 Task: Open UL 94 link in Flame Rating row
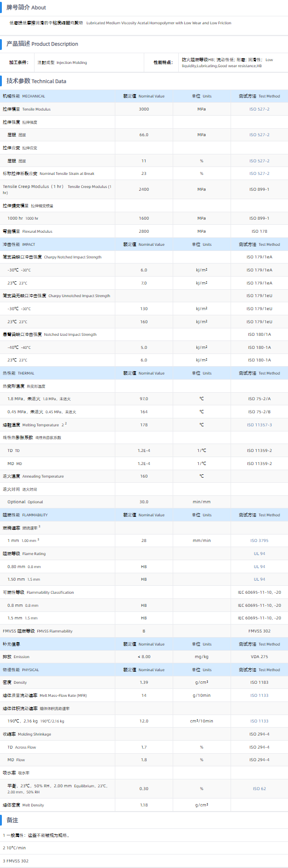[259, 554]
